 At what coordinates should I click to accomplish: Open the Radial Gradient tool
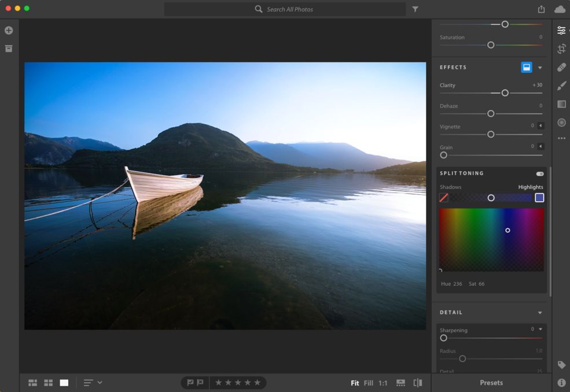561,123
